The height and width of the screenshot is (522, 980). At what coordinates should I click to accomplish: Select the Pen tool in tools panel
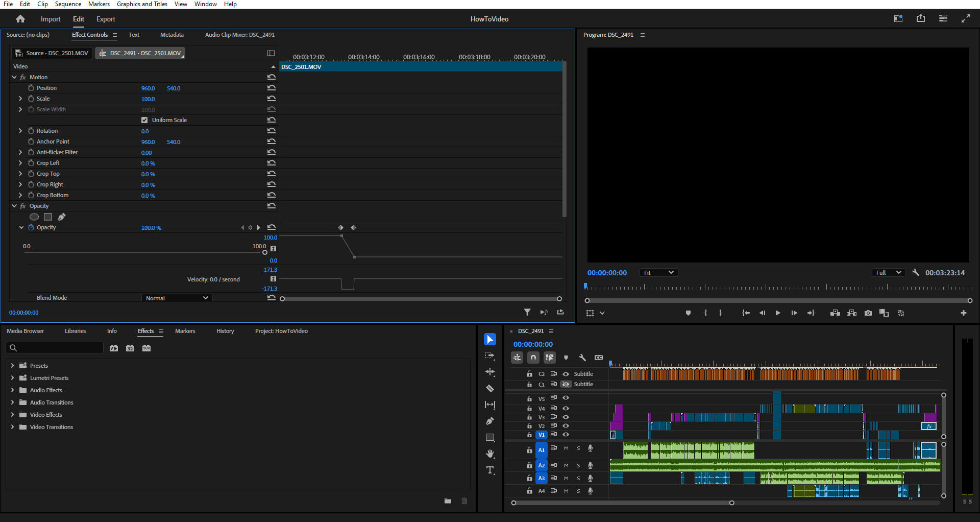[490, 421]
